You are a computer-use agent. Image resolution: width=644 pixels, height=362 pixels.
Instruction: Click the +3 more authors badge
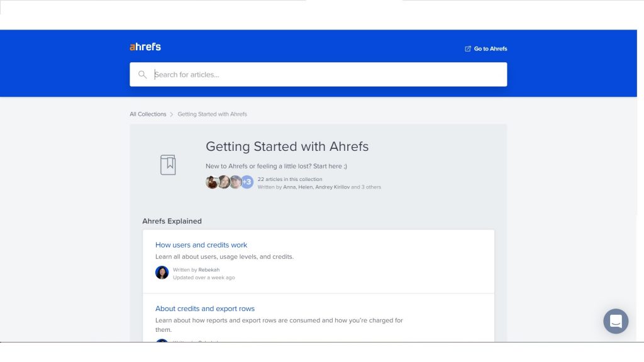[x=247, y=182]
